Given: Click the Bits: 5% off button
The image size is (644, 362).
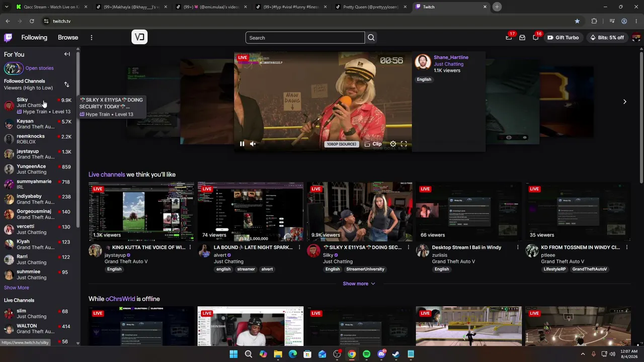Looking at the screenshot, I should coord(607,38).
